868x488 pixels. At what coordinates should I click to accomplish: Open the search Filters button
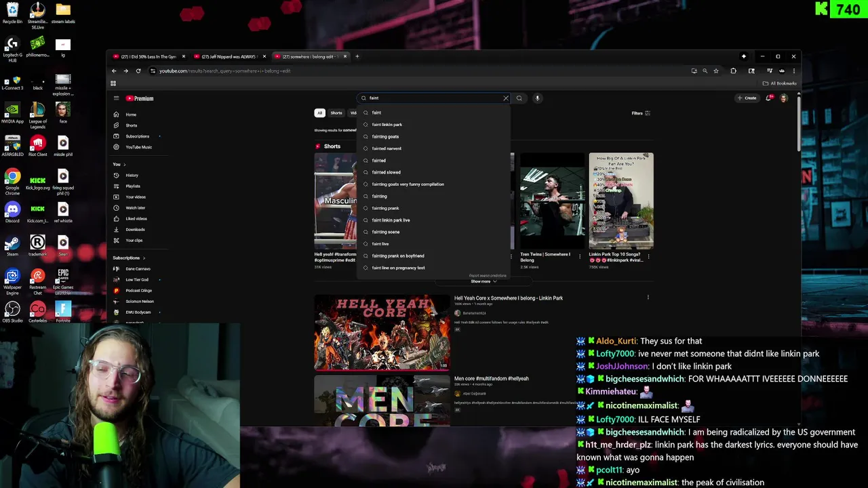coord(641,113)
